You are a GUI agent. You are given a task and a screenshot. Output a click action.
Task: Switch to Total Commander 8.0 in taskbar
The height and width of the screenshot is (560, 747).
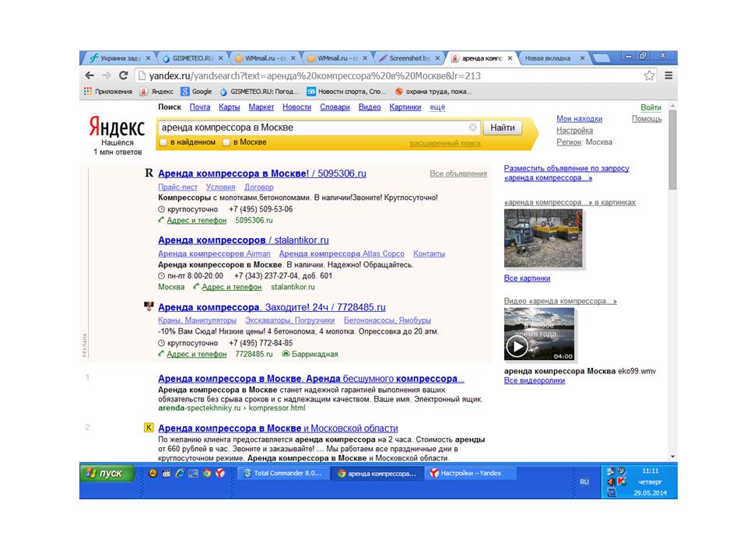[283, 474]
